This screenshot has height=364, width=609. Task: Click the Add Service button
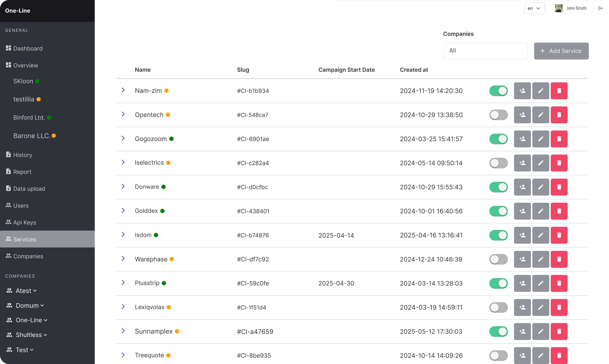561,51
